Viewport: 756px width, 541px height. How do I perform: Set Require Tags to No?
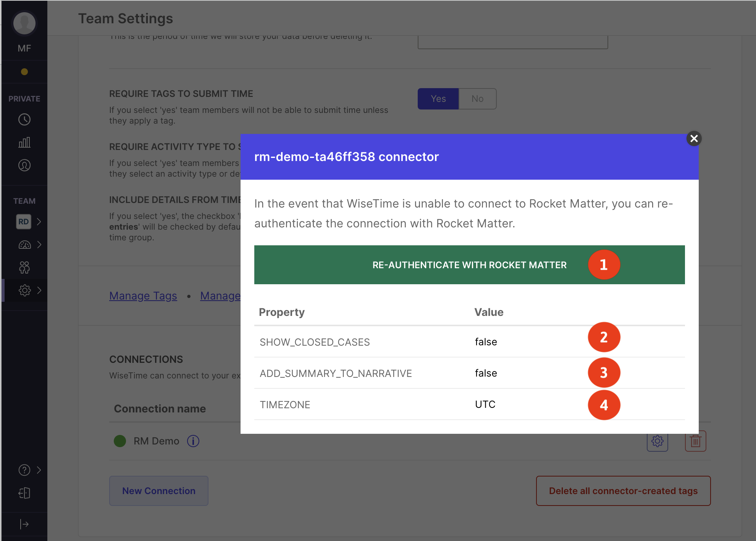click(477, 99)
